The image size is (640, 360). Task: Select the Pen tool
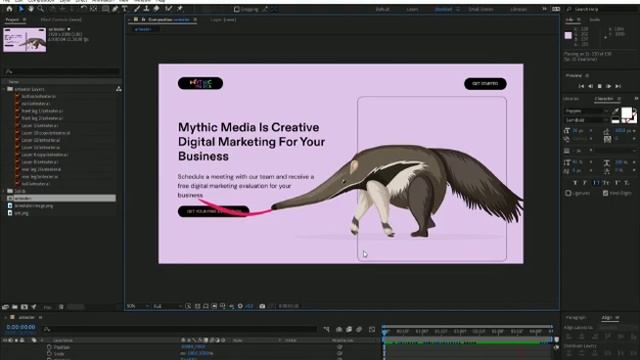[x=115, y=9]
